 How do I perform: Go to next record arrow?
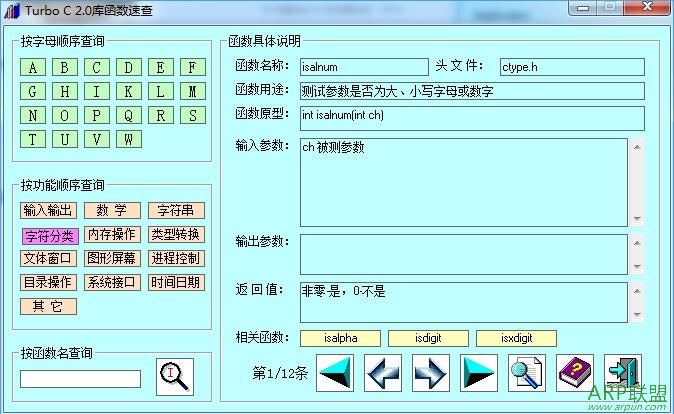(431, 373)
